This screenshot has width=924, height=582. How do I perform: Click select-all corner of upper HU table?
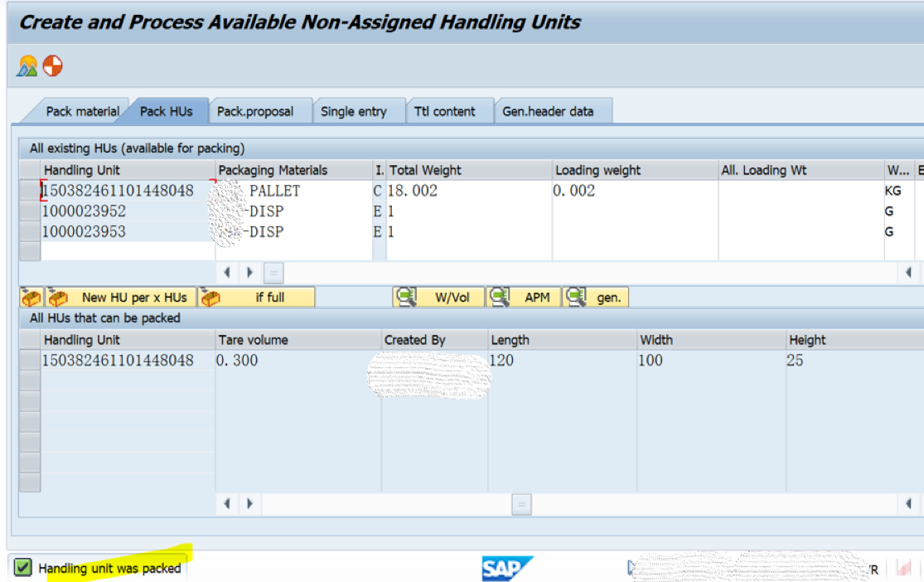30,170
